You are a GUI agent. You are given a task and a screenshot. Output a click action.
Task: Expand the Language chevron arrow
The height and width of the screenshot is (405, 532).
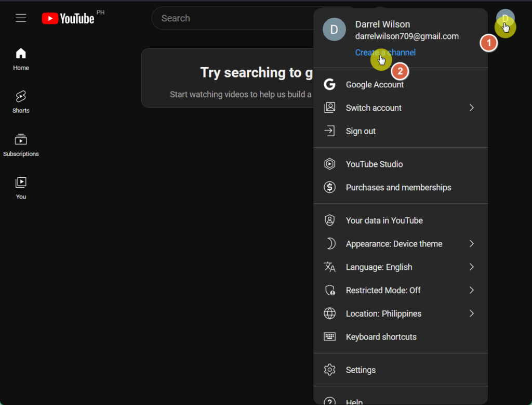click(x=471, y=267)
